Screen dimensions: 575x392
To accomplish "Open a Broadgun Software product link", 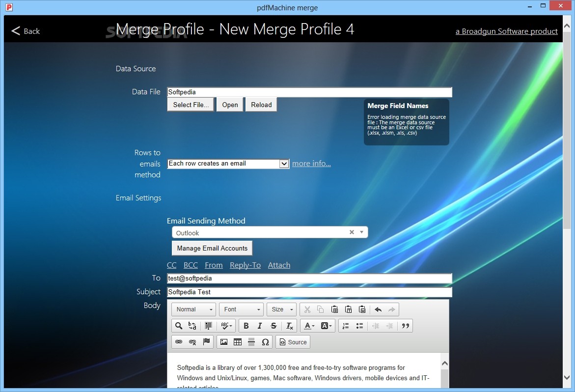I will pyautogui.click(x=506, y=31).
